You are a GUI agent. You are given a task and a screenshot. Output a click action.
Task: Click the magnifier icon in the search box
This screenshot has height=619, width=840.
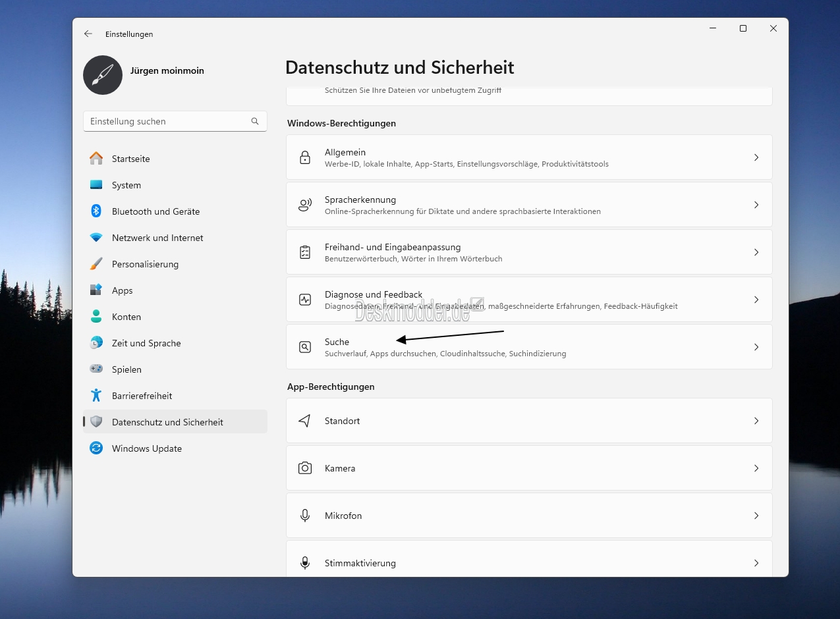click(x=255, y=121)
